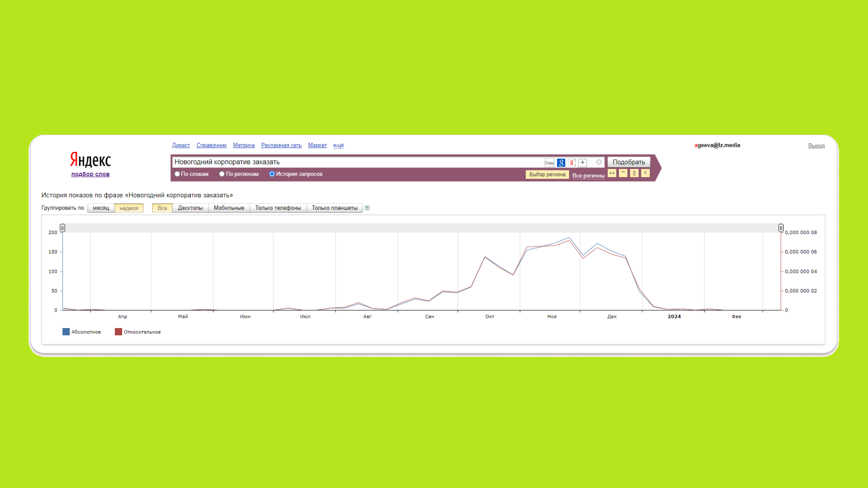Click the plus icon in search field
This screenshot has width=868, height=488.
tap(583, 163)
